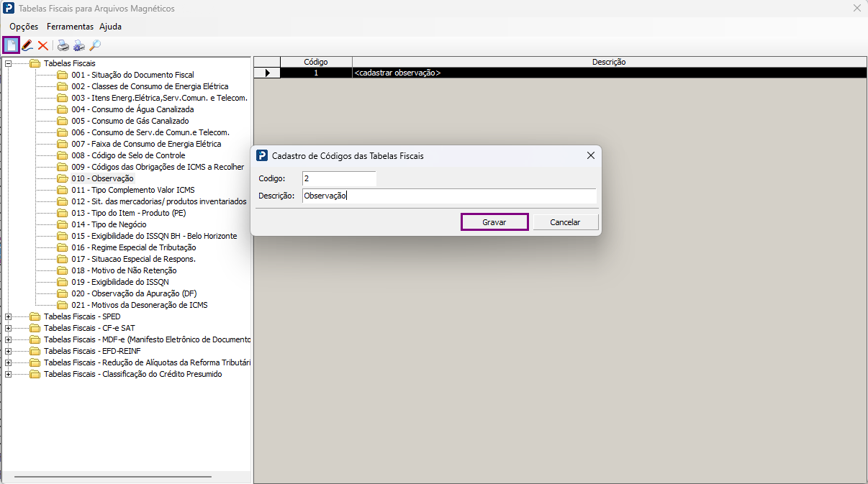
Task: Expand Classificação do Crédito Presumido node
Action: click(9, 374)
